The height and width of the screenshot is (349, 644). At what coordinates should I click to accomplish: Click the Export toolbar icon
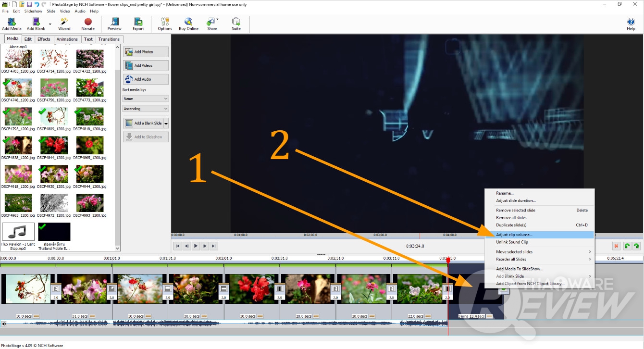[138, 24]
